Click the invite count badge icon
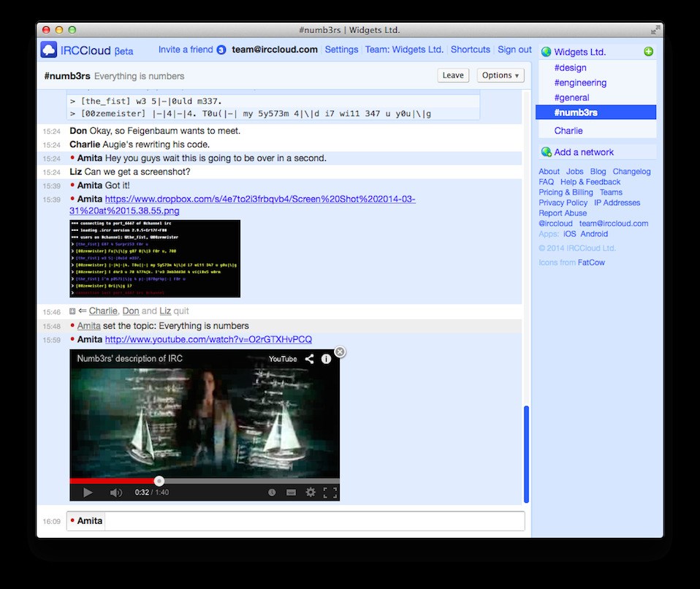Image resolution: width=700 pixels, height=589 pixels. coord(221,50)
